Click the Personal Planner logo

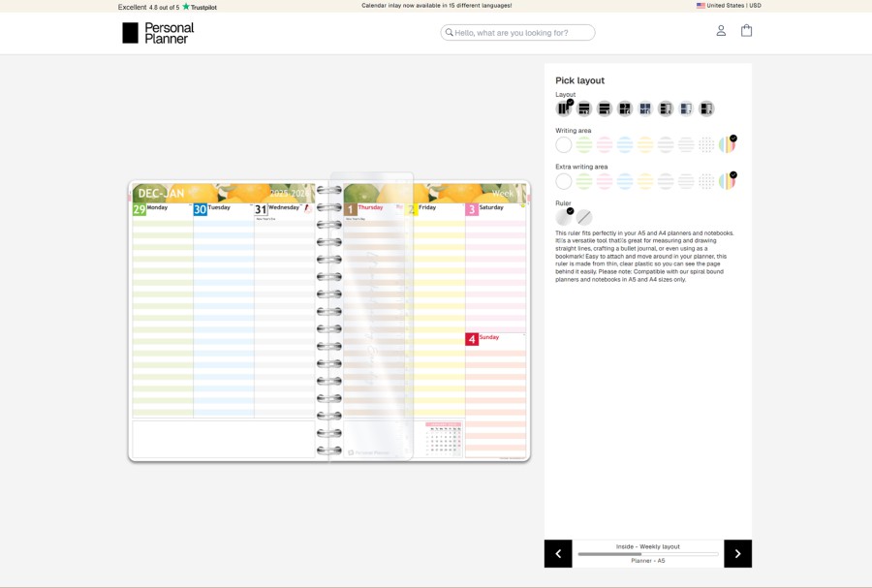(x=158, y=33)
